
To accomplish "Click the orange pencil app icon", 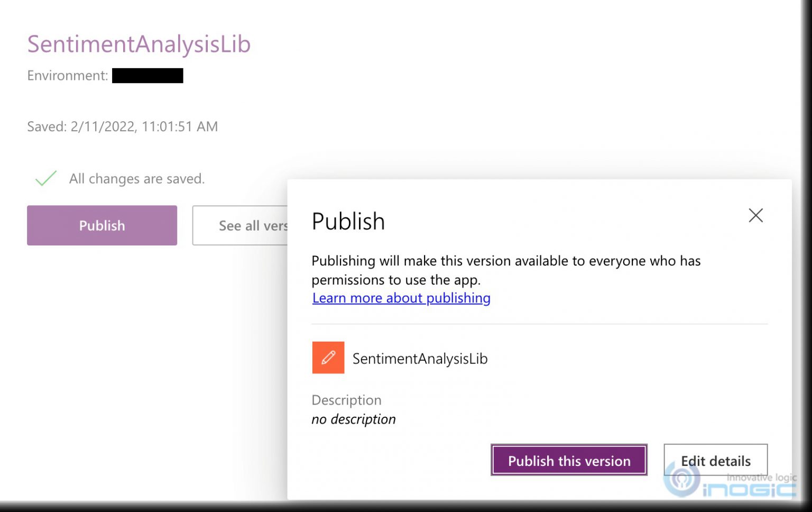I will coord(328,358).
